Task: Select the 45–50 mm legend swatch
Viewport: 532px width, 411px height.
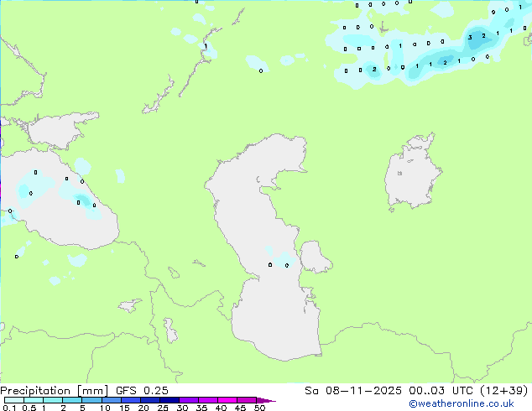Action: coord(247,400)
